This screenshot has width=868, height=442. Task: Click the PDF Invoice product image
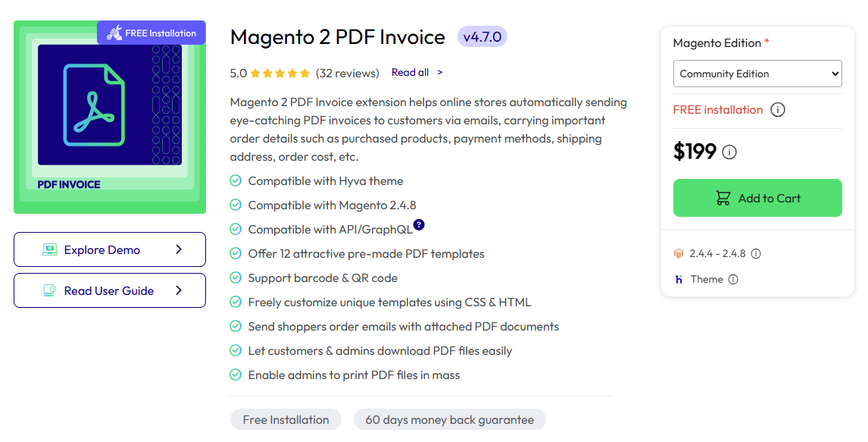[x=109, y=117]
